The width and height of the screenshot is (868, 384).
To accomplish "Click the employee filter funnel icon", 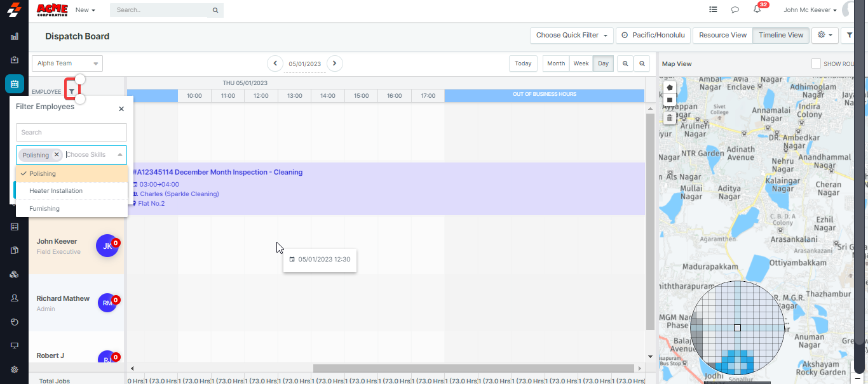I will pyautogui.click(x=72, y=91).
